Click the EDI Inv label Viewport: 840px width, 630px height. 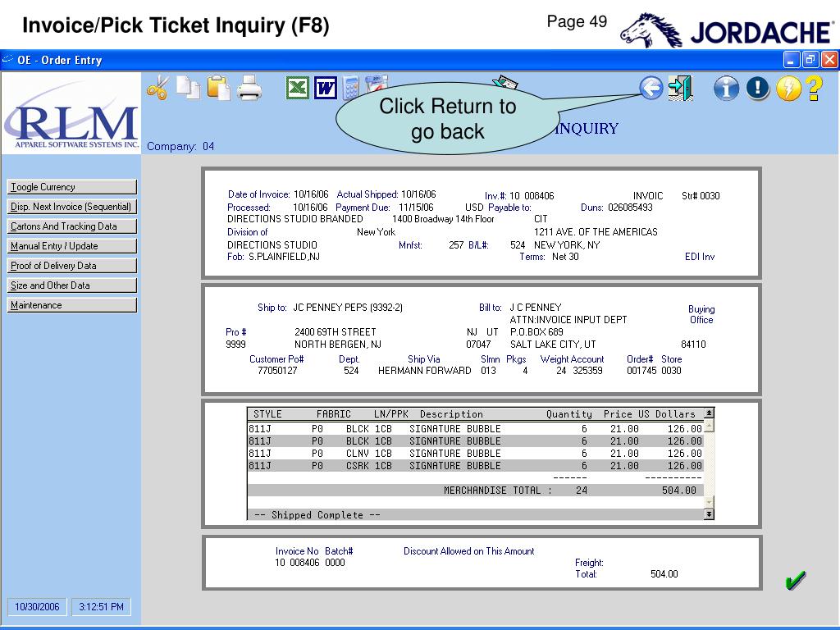click(x=700, y=257)
